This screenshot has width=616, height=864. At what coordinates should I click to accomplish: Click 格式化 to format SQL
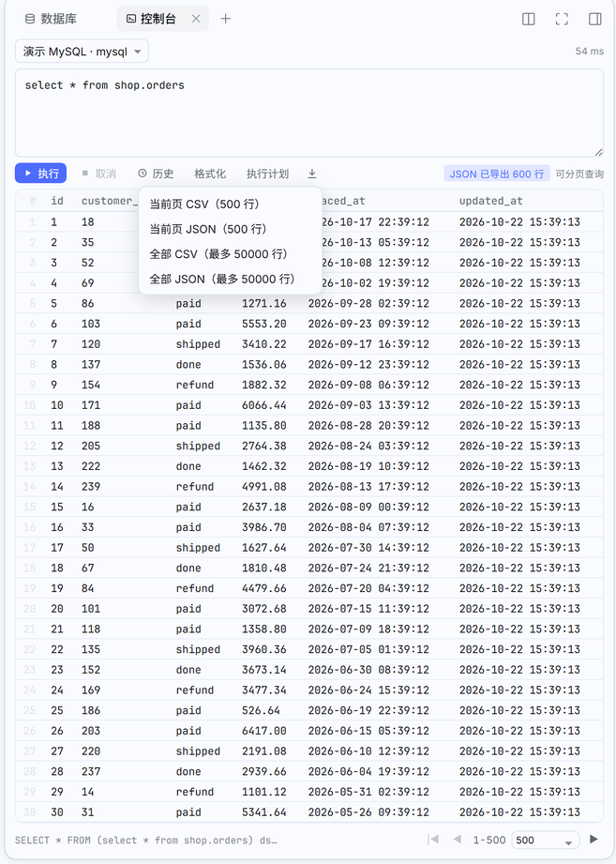(210, 174)
